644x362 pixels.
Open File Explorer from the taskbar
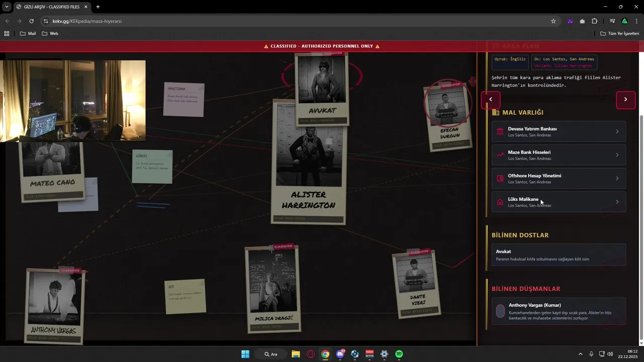[296, 354]
